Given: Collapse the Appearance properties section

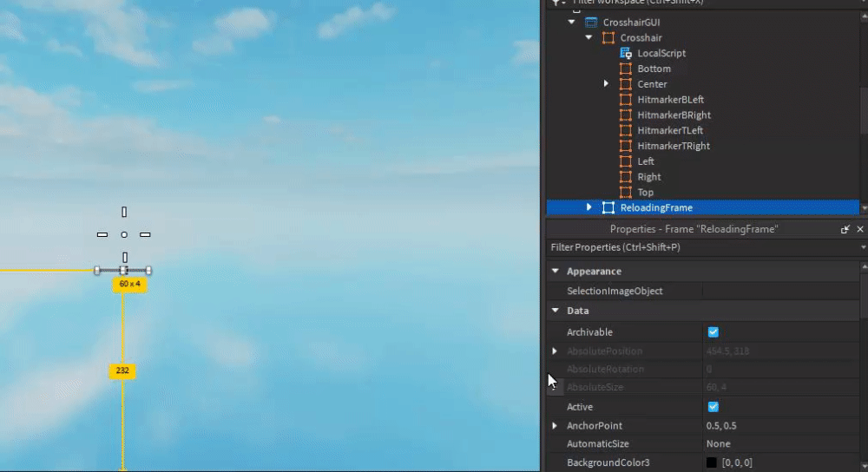Looking at the screenshot, I should coord(556,271).
